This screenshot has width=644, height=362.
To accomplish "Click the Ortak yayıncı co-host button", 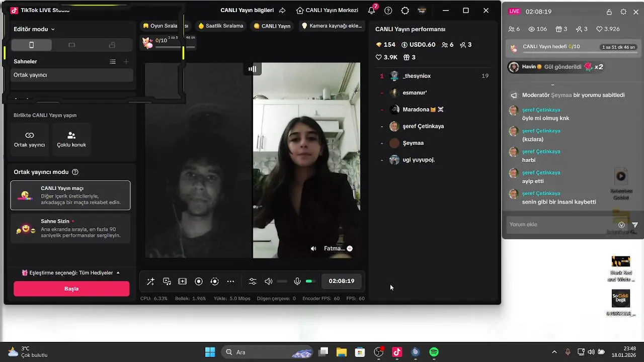I will (30, 139).
